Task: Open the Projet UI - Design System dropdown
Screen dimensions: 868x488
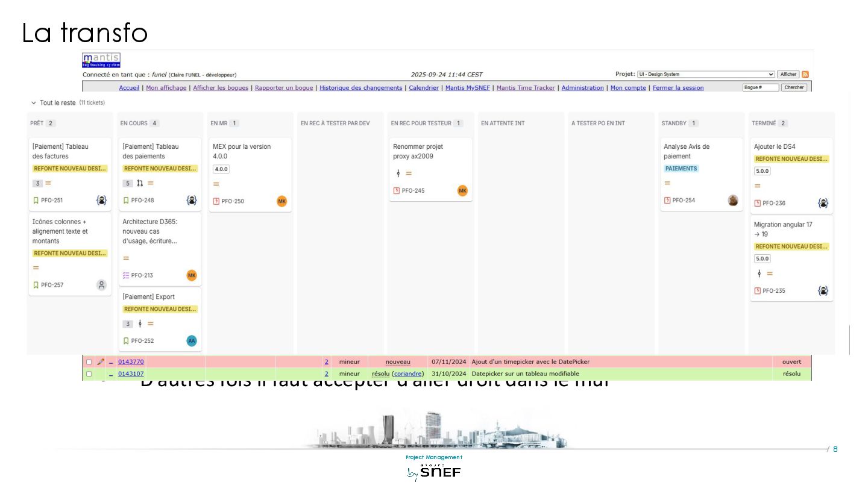Action: 706,74
